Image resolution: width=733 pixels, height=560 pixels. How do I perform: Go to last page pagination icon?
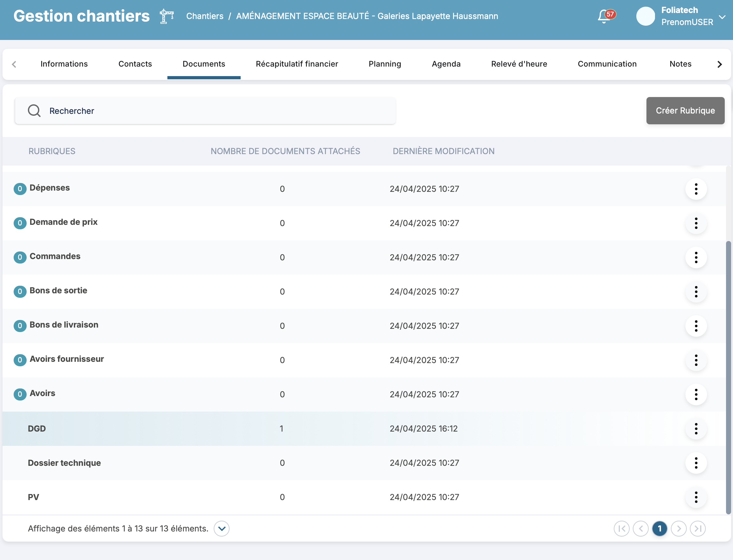pos(698,529)
